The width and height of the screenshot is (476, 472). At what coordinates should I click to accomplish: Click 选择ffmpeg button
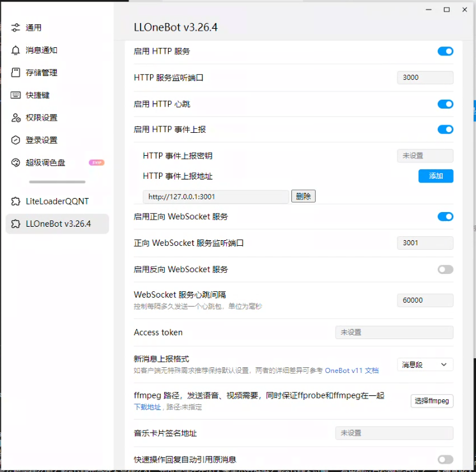tap(432, 400)
